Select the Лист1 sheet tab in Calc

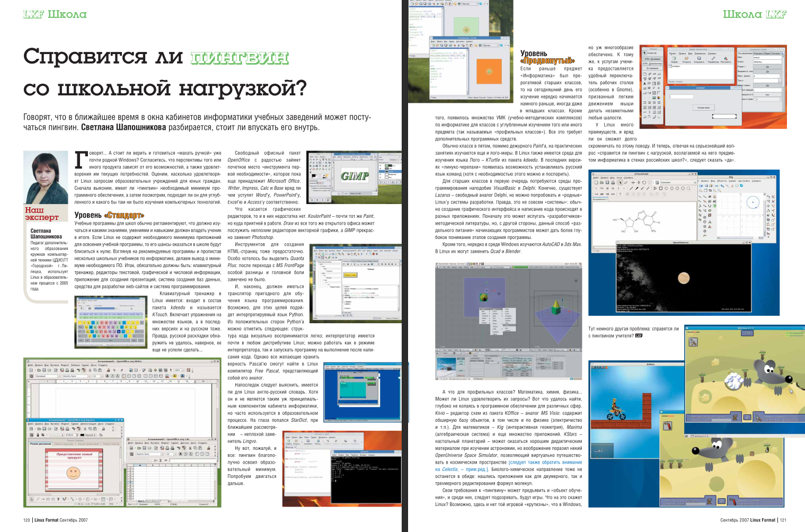coord(140,500)
